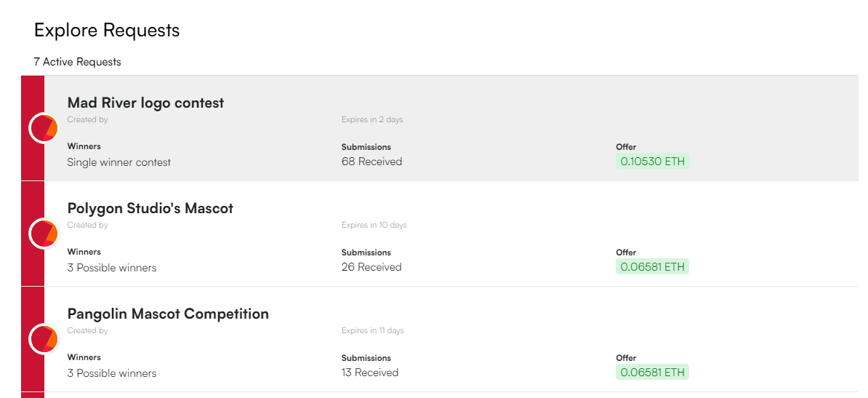Click Pangolin Mascot's 3 Possible winners text
This screenshot has width=868, height=398.
(x=111, y=373)
